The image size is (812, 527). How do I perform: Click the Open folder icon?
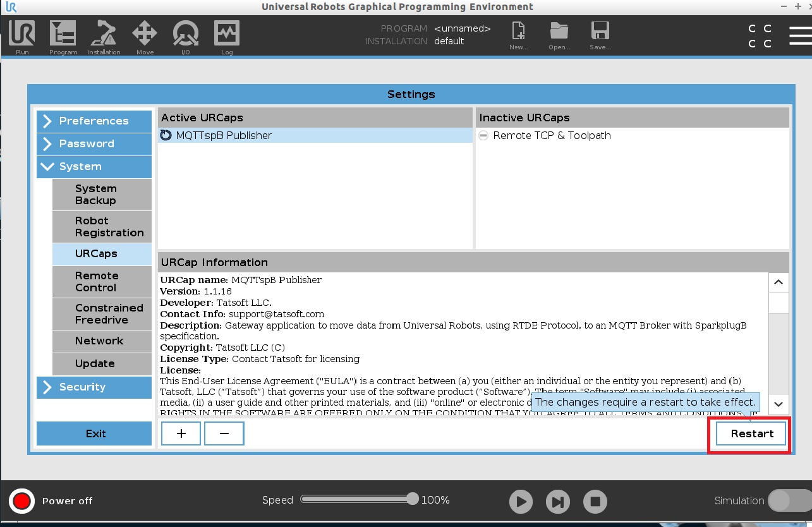click(x=559, y=36)
